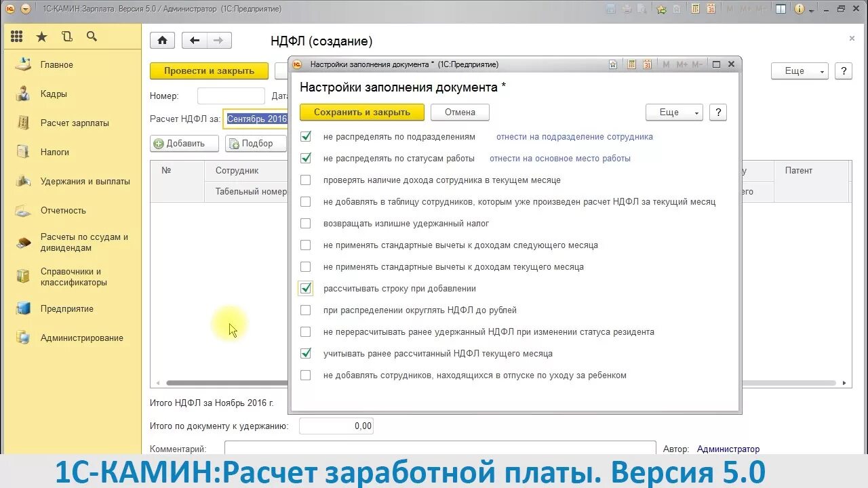The image size is (868, 488).
Task: Close the НДФЛ form tab
Action: point(852,39)
